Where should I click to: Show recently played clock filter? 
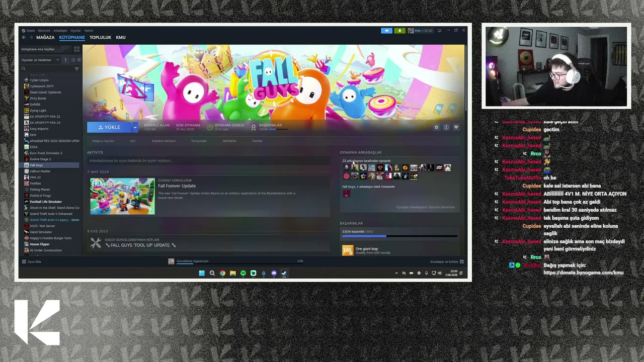[x=73, y=60]
